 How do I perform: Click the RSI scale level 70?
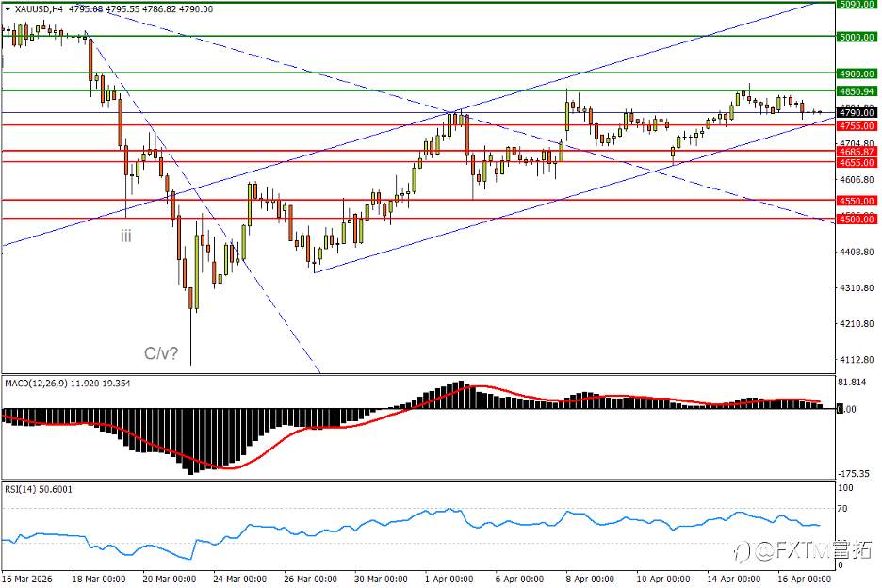click(x=842, y=509)
